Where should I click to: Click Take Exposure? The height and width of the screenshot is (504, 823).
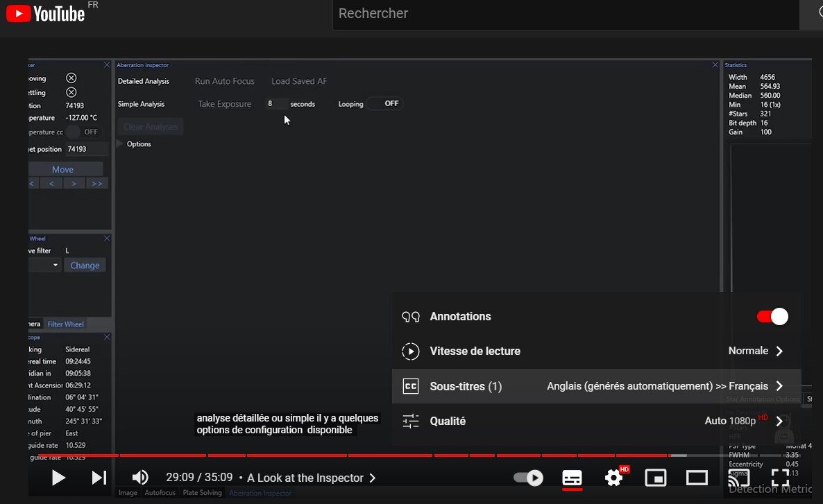click(x=224, y=104)
